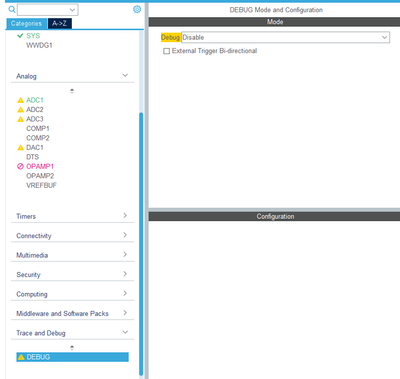Click the warning triangle next to ADC1
Screen dimensions: 400x379
tap(20, 100)
